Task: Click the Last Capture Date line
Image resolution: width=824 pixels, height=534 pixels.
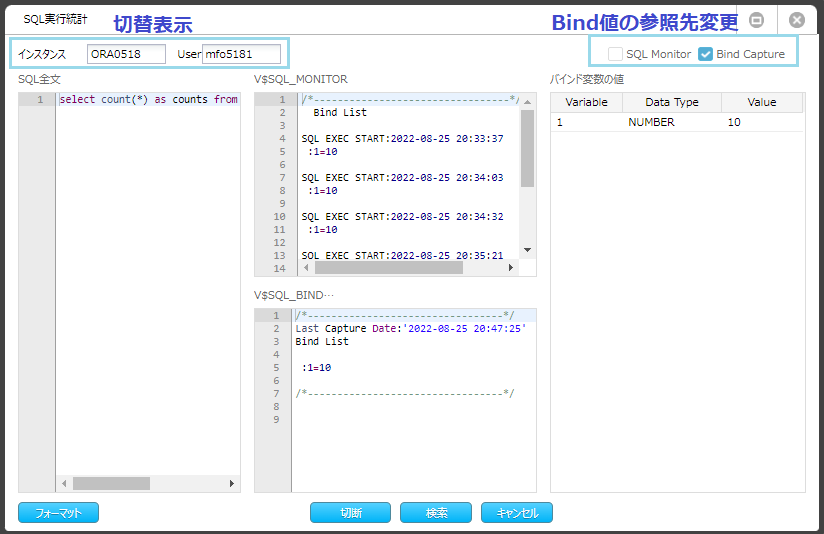Action: [411, 328]
